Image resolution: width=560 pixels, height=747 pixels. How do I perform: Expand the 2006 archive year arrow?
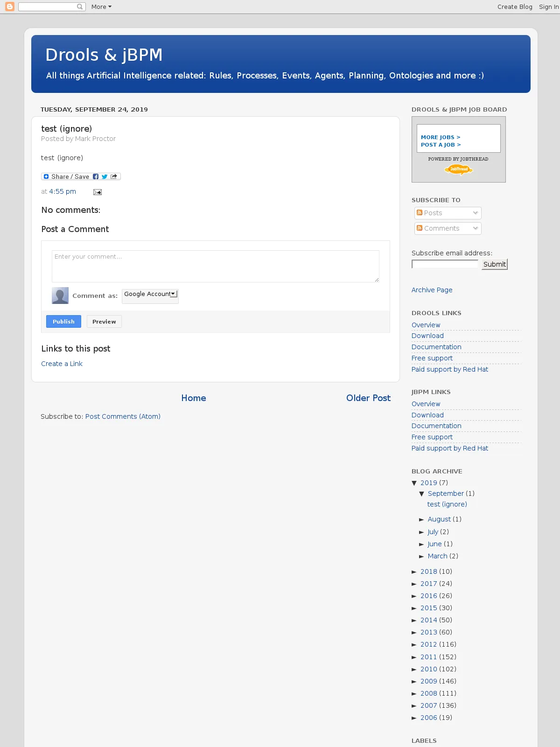[414, 718]
